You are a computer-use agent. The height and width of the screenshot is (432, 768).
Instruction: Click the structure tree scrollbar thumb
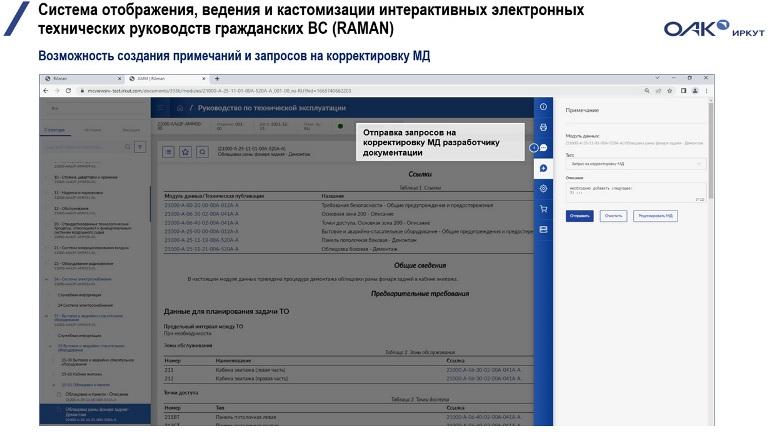tap(150, 203)
